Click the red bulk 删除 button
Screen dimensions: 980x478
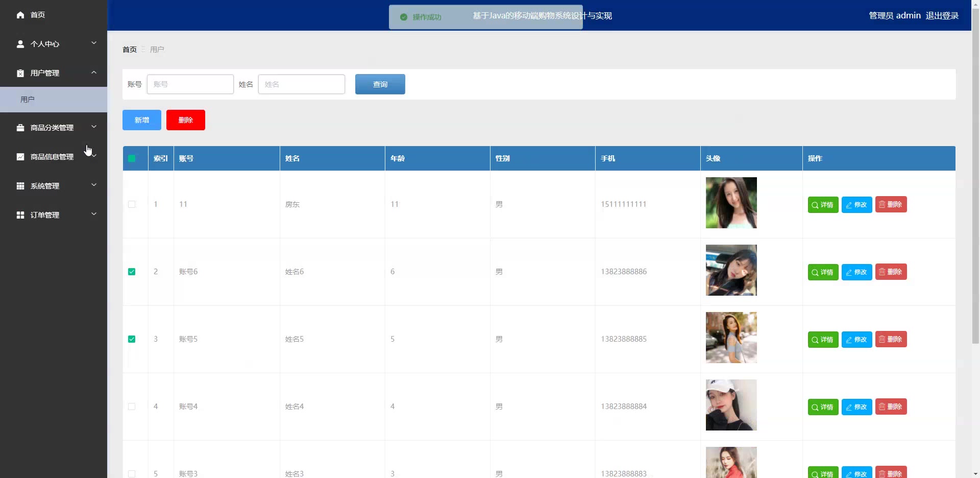coord(186,120)
